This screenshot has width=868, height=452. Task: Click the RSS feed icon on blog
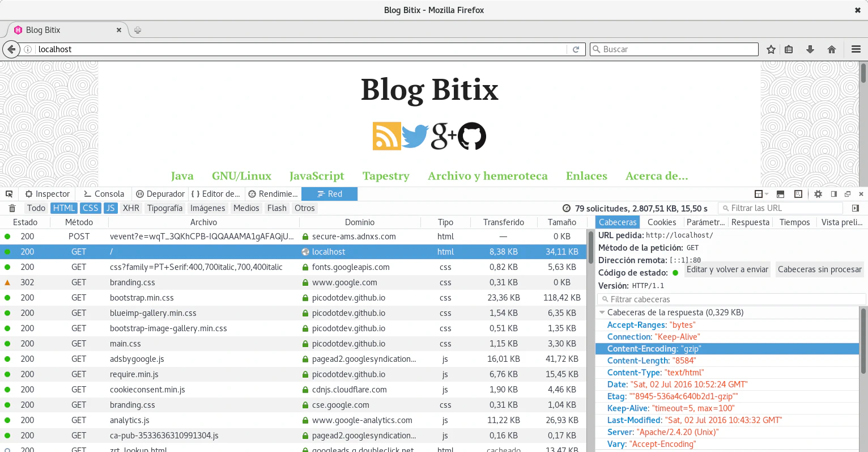[386, 136]
